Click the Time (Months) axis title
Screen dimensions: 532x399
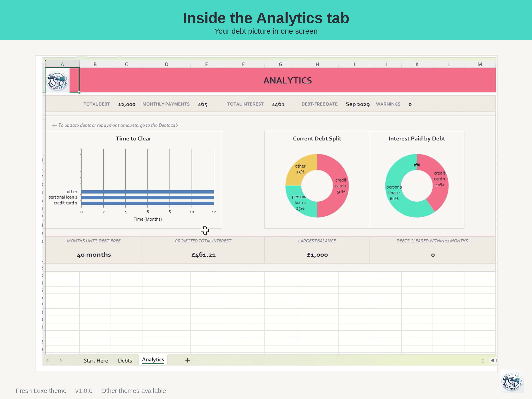[148, 219]
